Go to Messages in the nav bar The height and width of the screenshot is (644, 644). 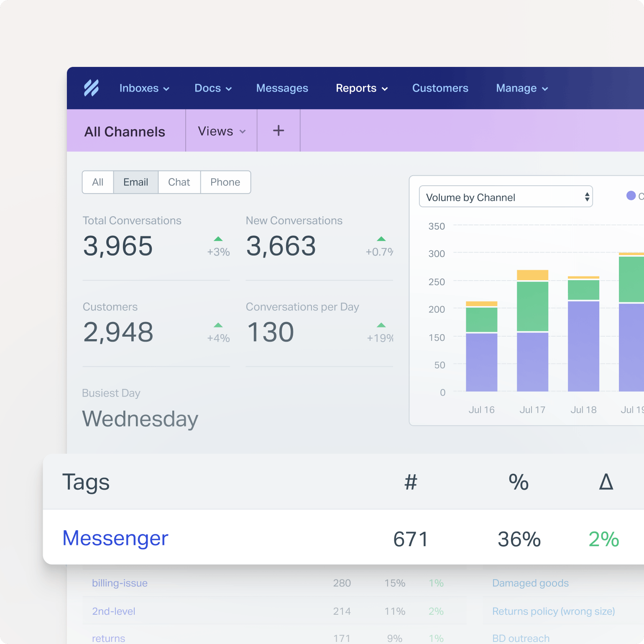coord(282,88)
